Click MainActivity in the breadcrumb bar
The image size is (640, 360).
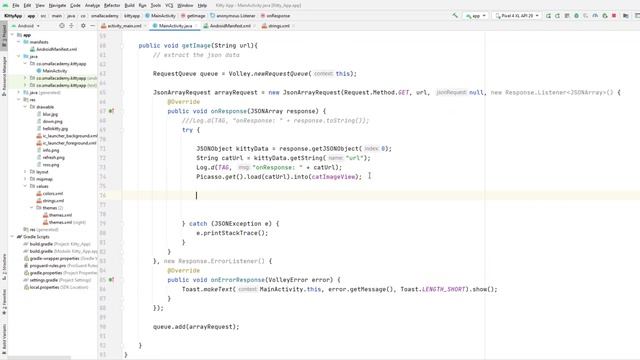point(160,16)
